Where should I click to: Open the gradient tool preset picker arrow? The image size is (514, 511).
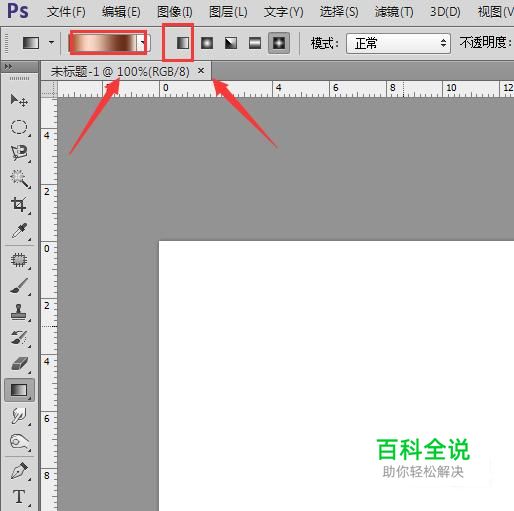(51, 43)
